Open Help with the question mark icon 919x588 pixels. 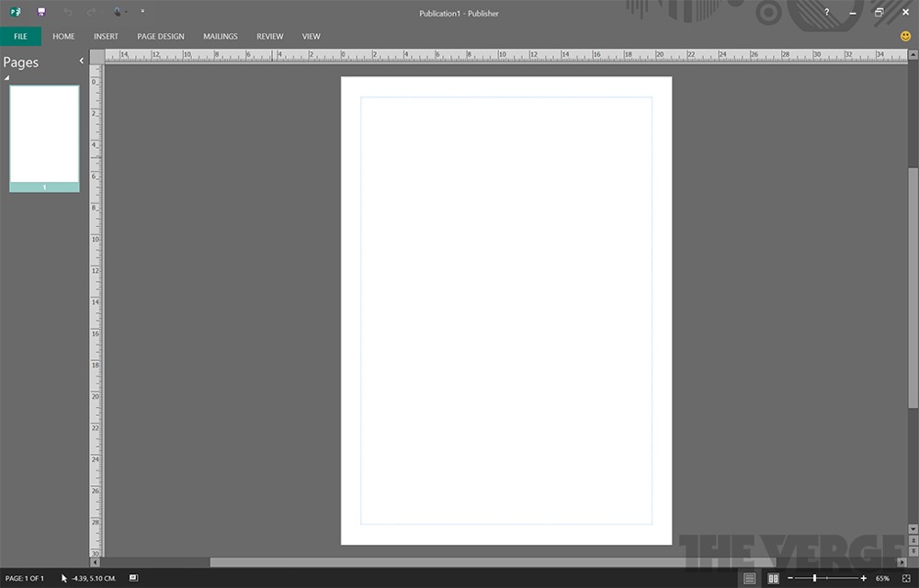point(826,12)
